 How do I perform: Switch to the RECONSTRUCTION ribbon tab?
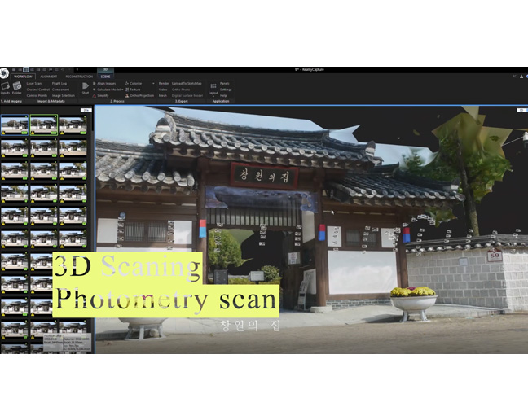tap(79, 77)
